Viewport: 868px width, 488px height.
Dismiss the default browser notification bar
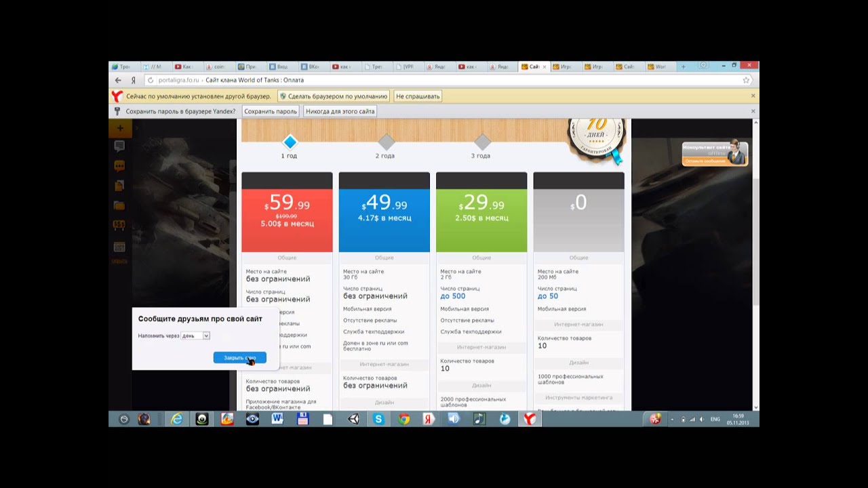[753, 96]
